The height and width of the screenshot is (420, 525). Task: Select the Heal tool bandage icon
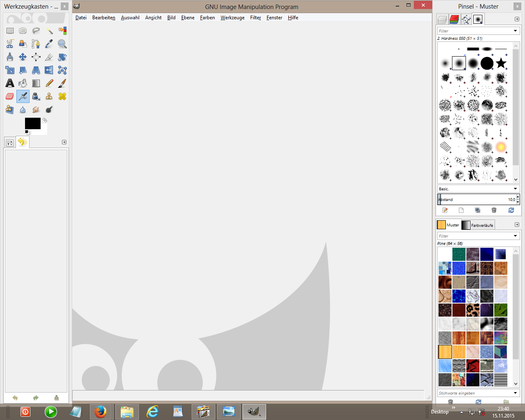[x=62, y=96]
